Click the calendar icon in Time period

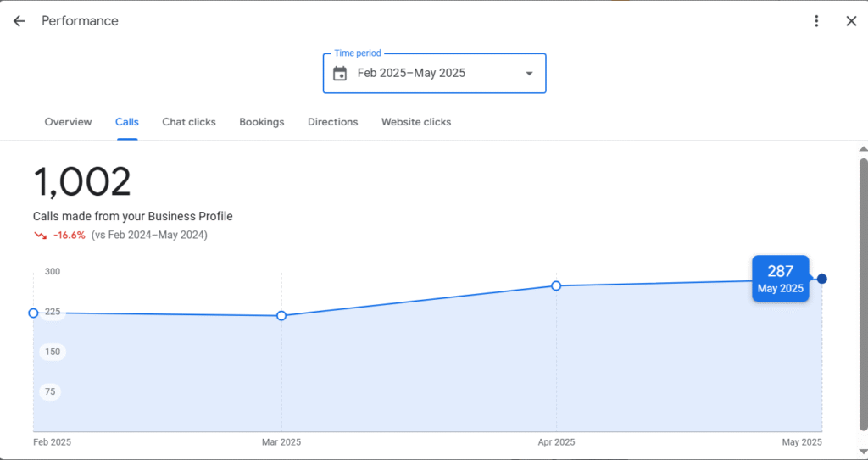(340, 73)
